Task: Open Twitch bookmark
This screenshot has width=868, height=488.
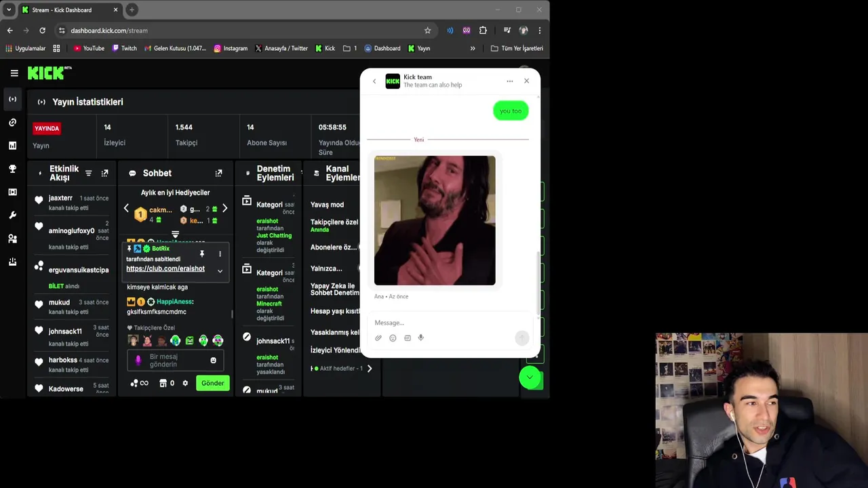Action: click(124, 49)
